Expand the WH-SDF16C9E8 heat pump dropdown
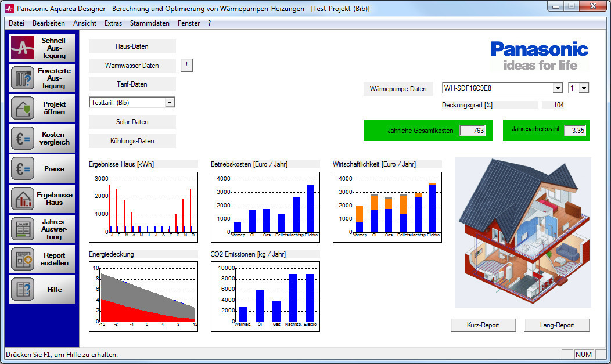The height and width of the screenshot is (364, 611). pos(558,88)
